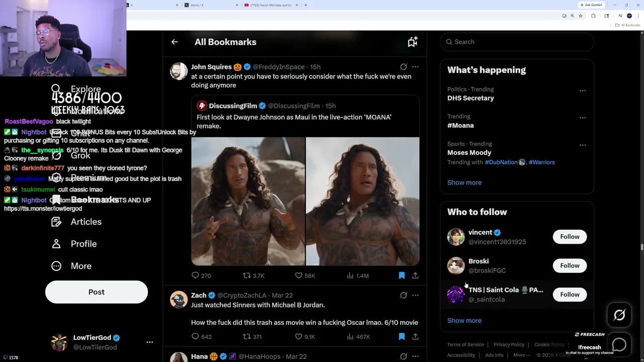
Task: Open left Maui image in quoted post
Action: (x=248, y=201)
